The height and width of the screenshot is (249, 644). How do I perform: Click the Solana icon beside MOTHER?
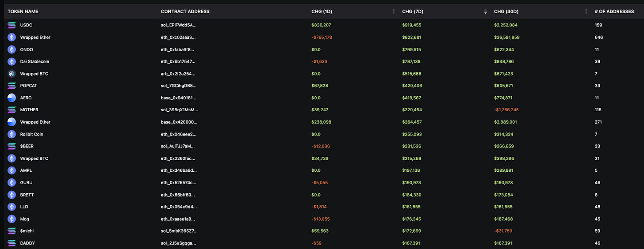11,110
